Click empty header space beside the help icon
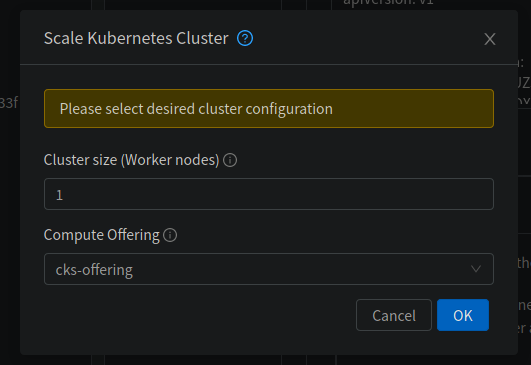Screen dimensions: 531x365 click(366, 38)
